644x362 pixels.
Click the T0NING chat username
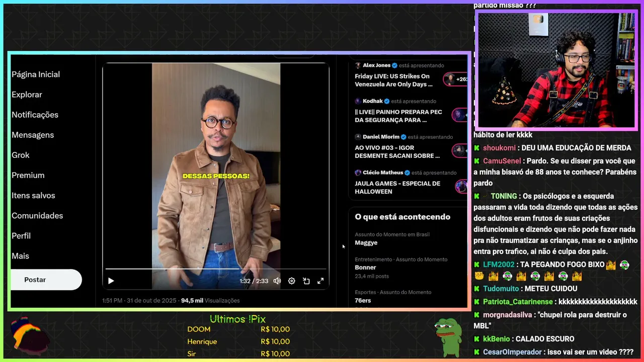coord(504,196)
